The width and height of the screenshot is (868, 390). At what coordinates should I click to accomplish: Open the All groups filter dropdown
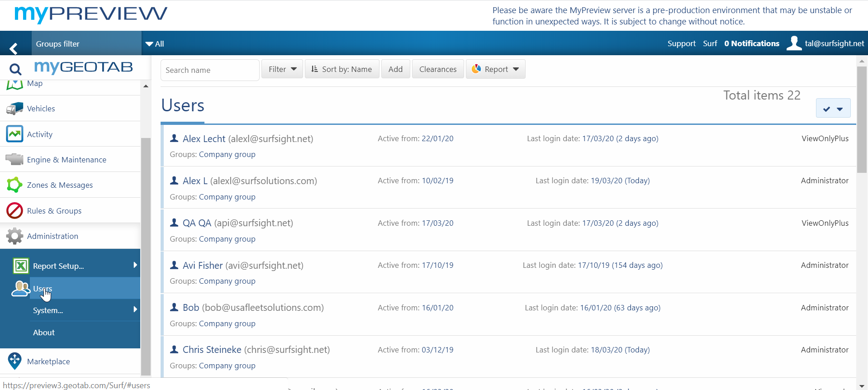coord(155,44)
